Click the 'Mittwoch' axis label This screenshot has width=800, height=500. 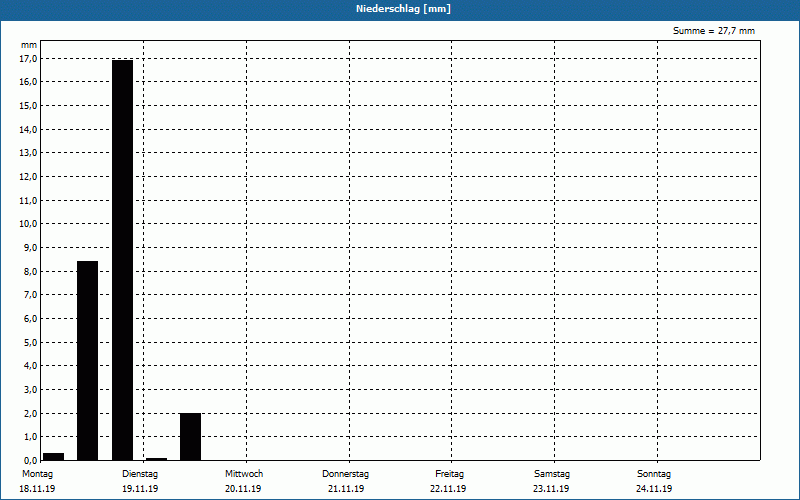[x=244, y=474]
